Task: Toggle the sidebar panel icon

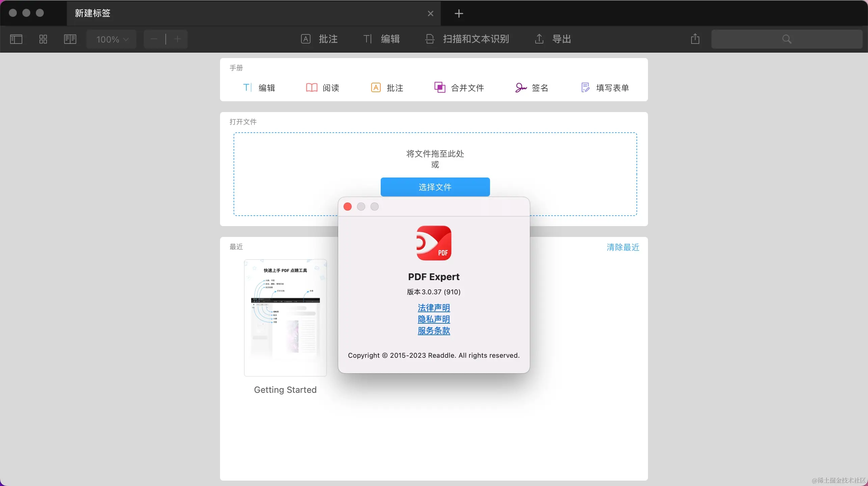Action: 16,39
